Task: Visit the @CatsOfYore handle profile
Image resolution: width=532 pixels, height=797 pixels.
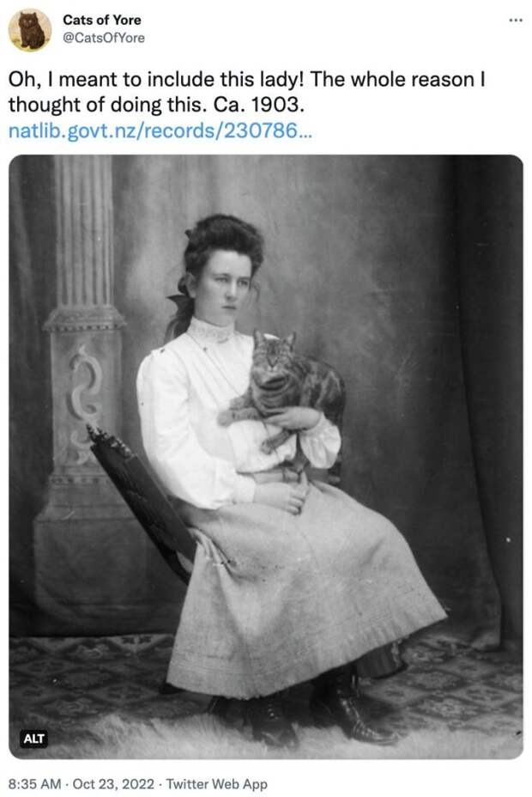Action: point(103,38)
